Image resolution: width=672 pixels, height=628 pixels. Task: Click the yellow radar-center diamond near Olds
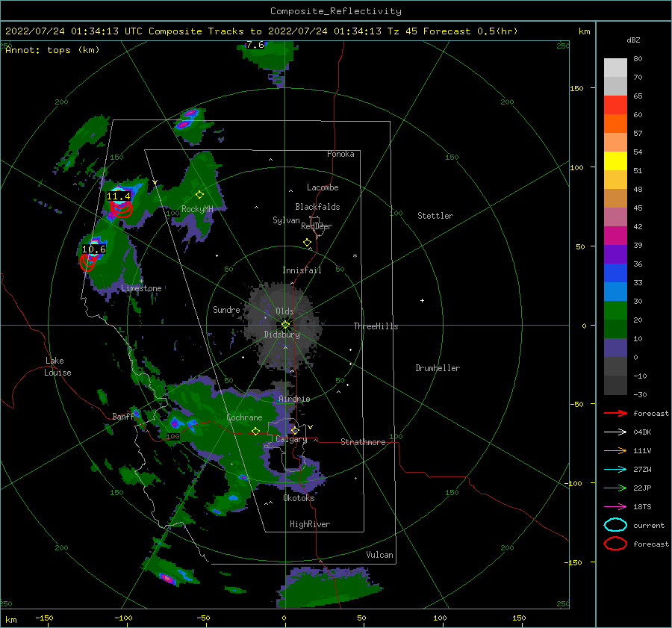click(x=285, y=325)
